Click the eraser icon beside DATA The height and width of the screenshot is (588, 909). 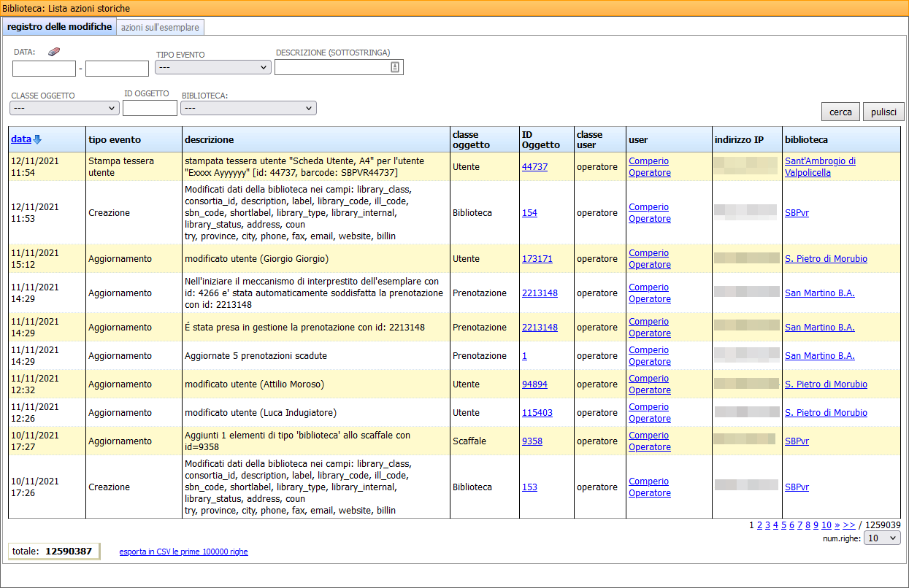(54, 52)
